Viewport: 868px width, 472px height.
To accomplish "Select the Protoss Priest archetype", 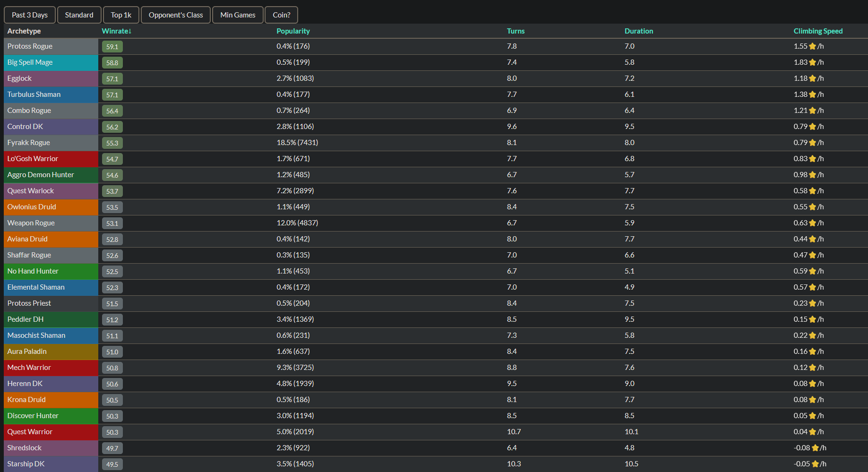I will (x=51, y=303).
